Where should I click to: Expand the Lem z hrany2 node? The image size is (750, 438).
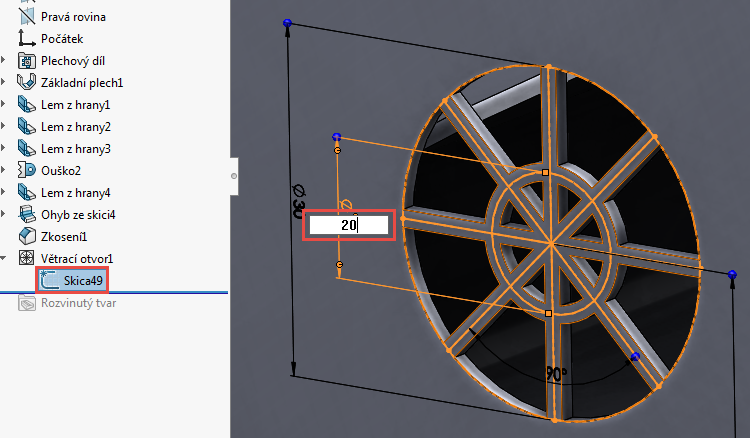(x=4, y=126)
